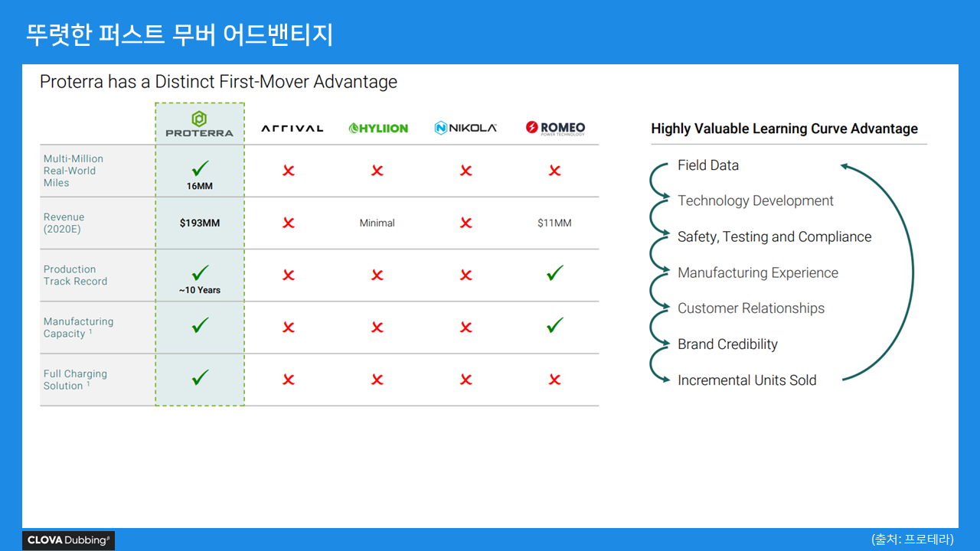Screen dimensions: 980x551
Task: Click Romeo's '$11MM' revenue cell
Action: coord(554,223)
